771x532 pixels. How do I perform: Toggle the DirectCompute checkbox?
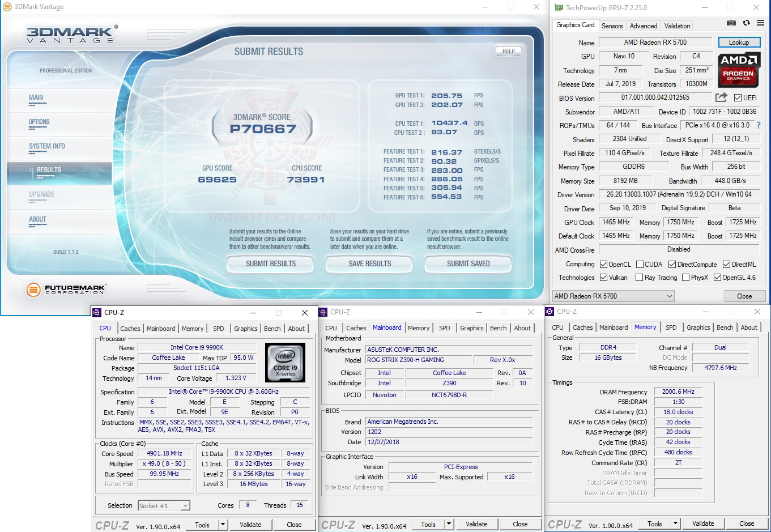pos(672,264)
